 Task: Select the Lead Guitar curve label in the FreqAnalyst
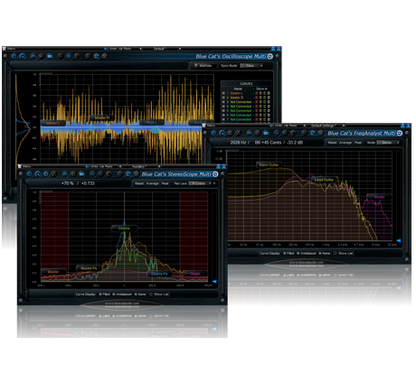(324, 180)
